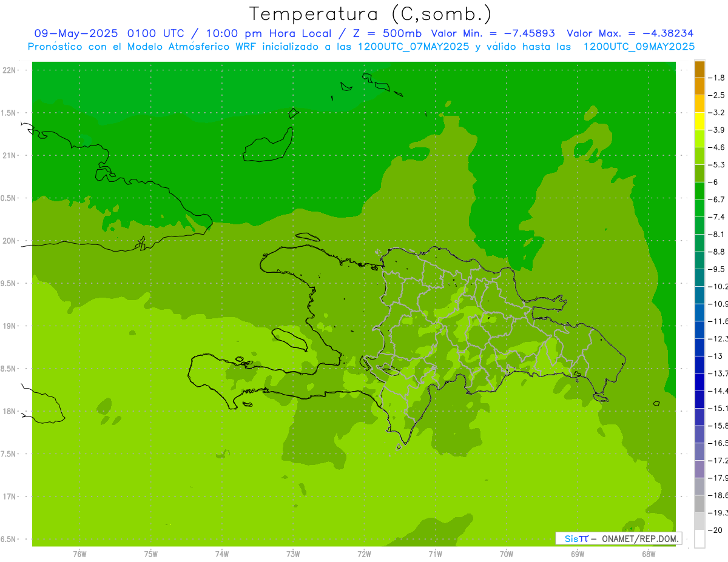
Task: Pick the orange swatch between -1.8 and -2.5
Action: pyautogui.click(x=699, y=87)
